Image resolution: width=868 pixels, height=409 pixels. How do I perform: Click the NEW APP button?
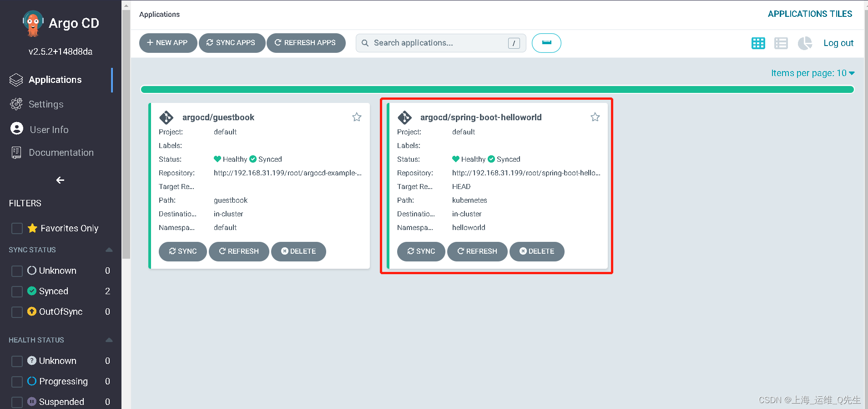coord(168,43)
